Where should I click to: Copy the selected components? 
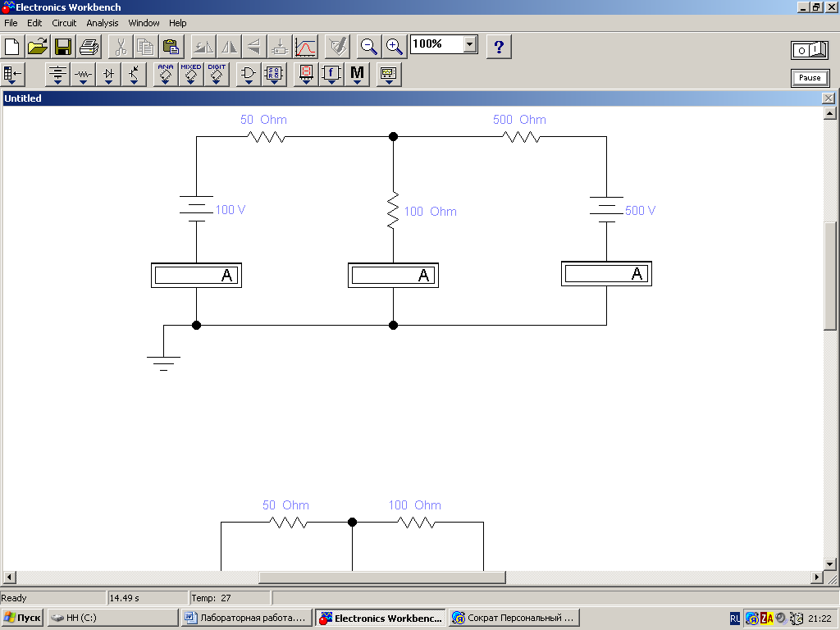[x=146, y=47]
